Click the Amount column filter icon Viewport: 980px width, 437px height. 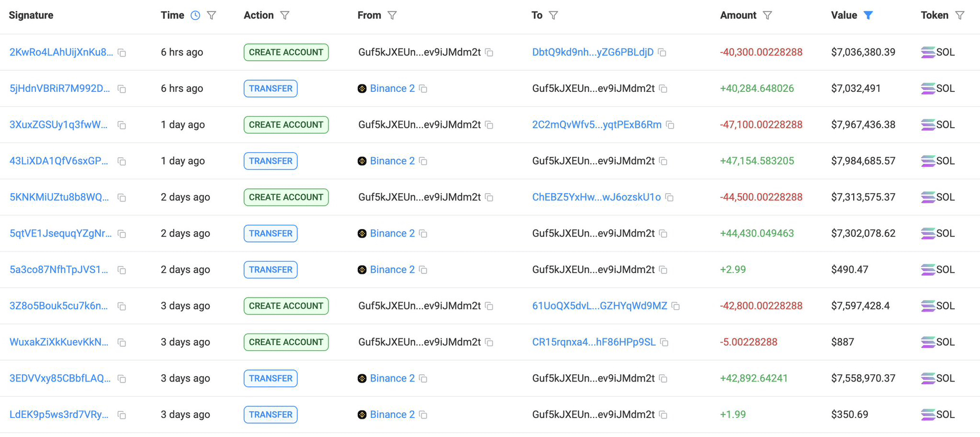pos(767,15)
